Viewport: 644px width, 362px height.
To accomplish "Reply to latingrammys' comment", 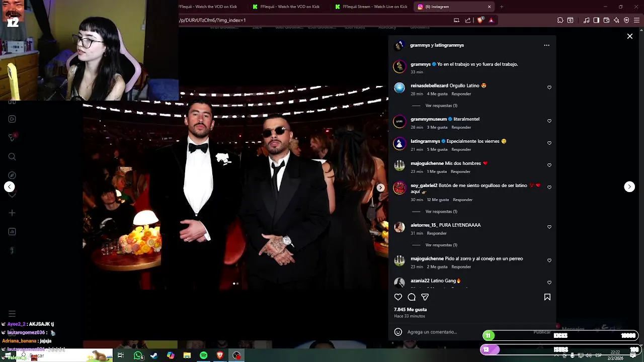I will click(461, 150).
